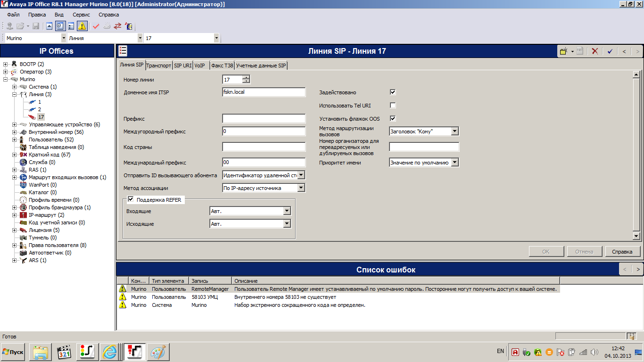Image resolution: width=644 pixels, height=362 pixels.
Task: Open the Метод маршрутизации вызовов dropdown
Action: pyautogui.click(x=455, y=132)
